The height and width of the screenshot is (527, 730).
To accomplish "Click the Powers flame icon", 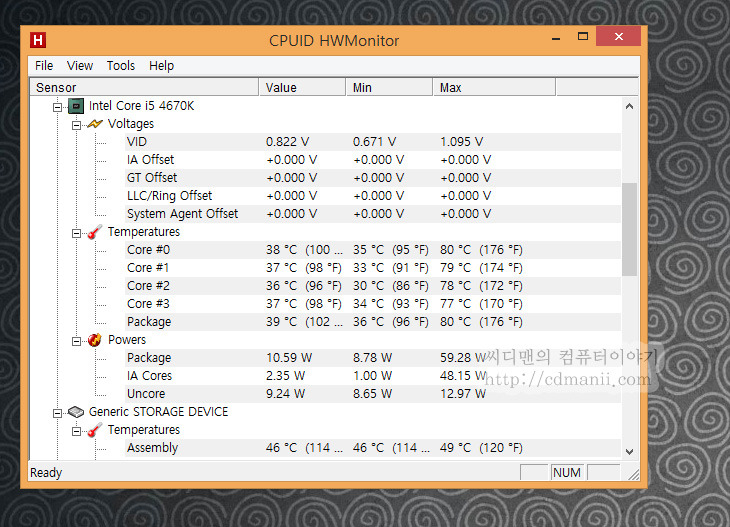I will coord(95,340).
